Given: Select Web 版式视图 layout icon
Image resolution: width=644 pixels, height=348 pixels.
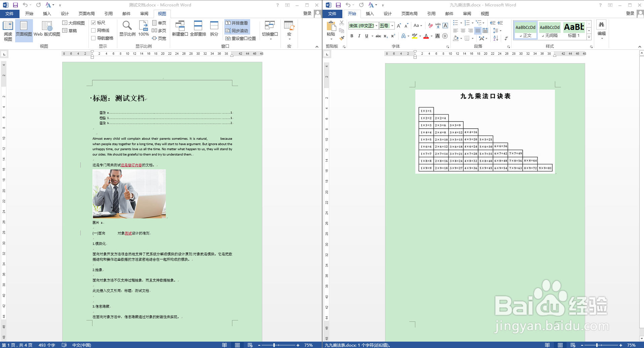Looking at the screenshot, I should 47,29.
